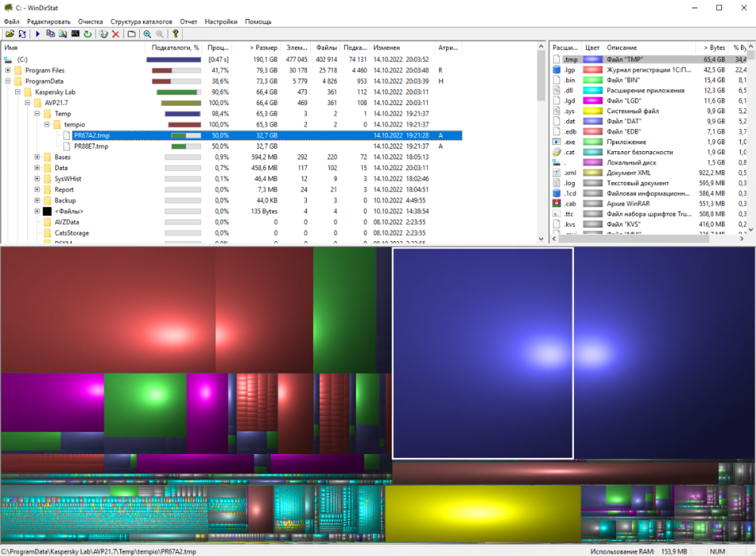Open the Очистка menu
The width and height of the screenshot is (756, 556).
(91, 22)
